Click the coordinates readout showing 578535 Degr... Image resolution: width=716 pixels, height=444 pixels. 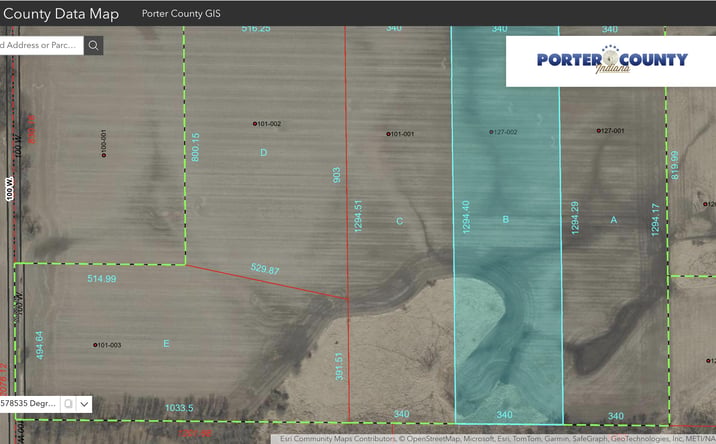coord(29,404)
